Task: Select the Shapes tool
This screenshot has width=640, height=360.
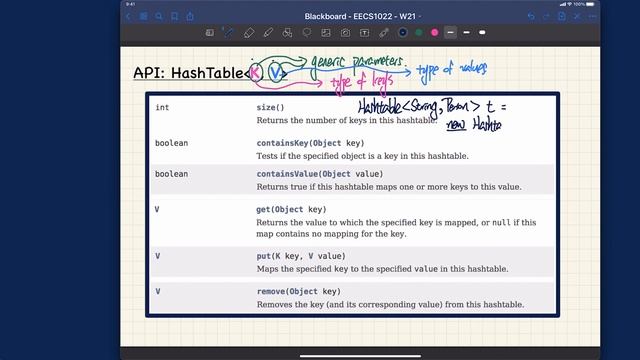Action: click(x=287, y=33)
